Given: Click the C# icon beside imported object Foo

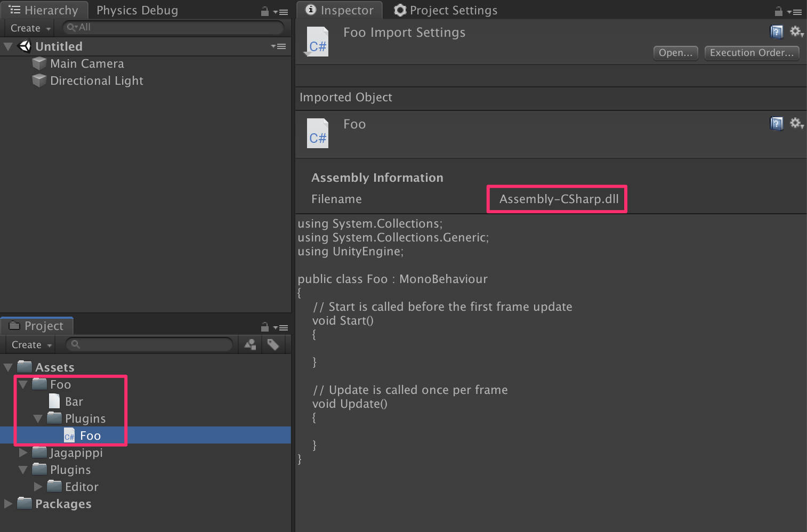Looking at the screenshot, I should [x=317, y=133].
